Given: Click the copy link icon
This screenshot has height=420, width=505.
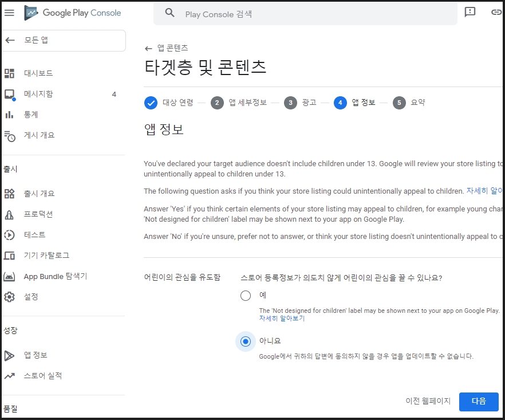Looking at the screenshot, I should (496, 12).
